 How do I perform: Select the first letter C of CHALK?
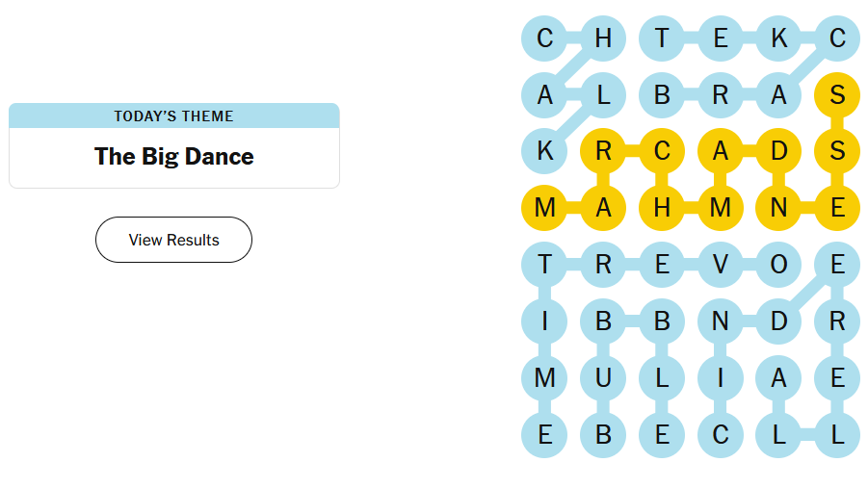click(x=545, y=39)
